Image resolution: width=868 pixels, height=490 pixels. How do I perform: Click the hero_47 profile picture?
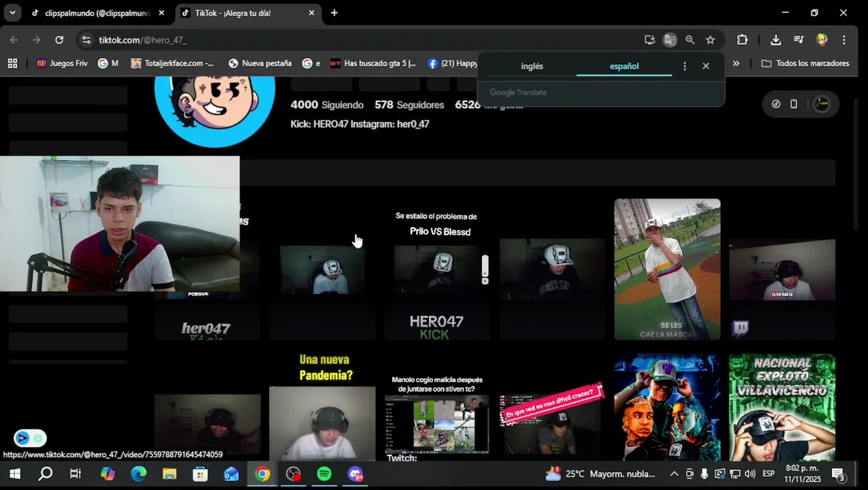pyautogui.click(x=214, y=109)
